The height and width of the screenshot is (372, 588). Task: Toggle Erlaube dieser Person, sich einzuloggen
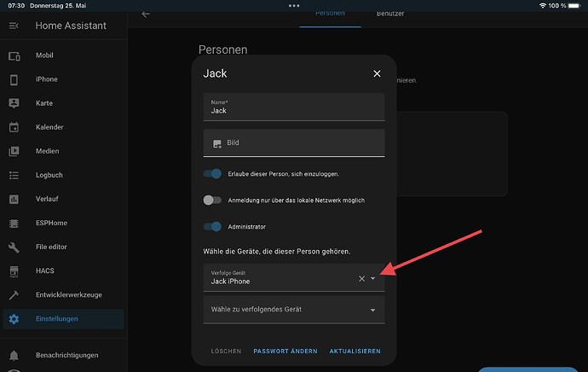[x=213, y=174]
